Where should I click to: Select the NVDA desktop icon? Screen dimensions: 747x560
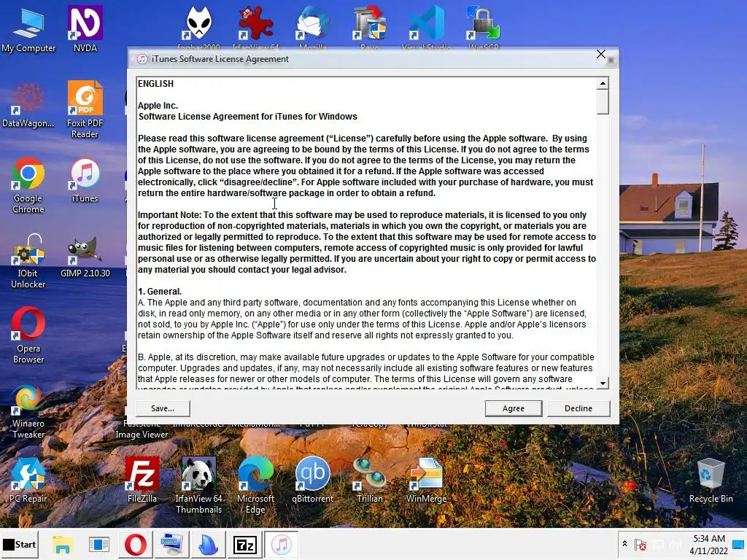pos(85,28)
